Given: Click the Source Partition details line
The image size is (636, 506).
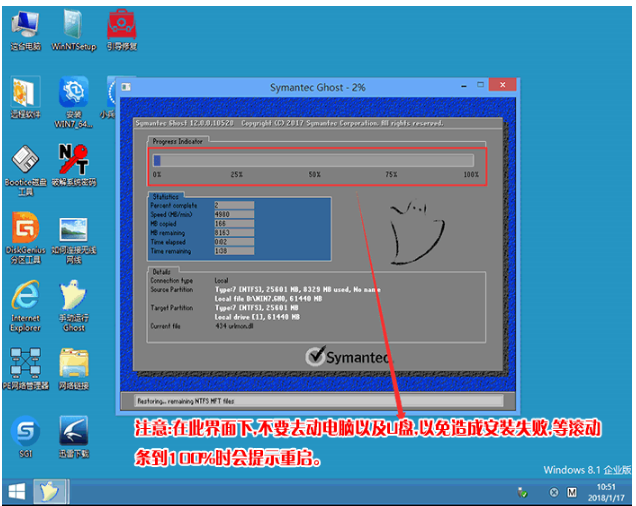Looking at the screenshot, I should pyautogui.click(x=298, y=290).
